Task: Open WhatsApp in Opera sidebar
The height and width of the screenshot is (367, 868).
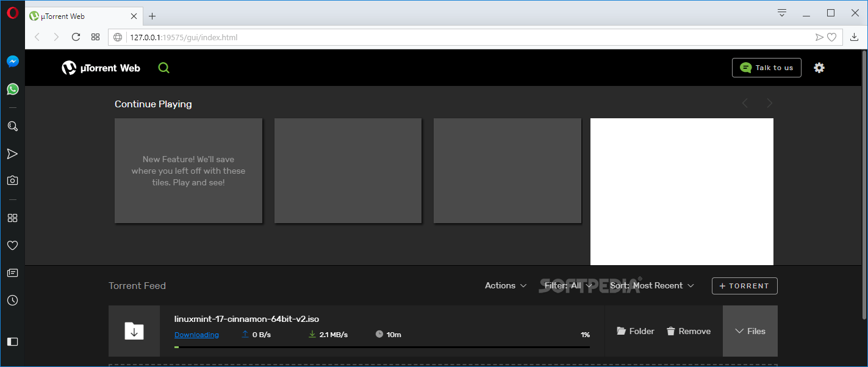Action: 12,89
